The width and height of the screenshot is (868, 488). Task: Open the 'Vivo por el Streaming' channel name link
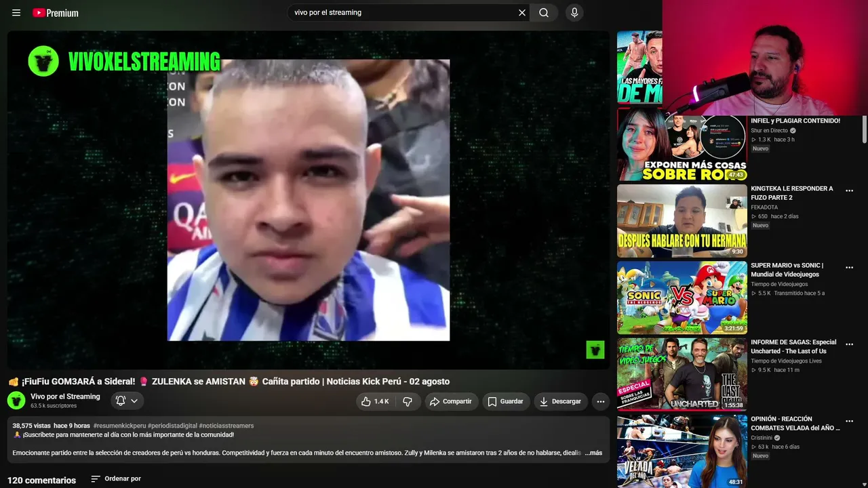coord(65,396)
